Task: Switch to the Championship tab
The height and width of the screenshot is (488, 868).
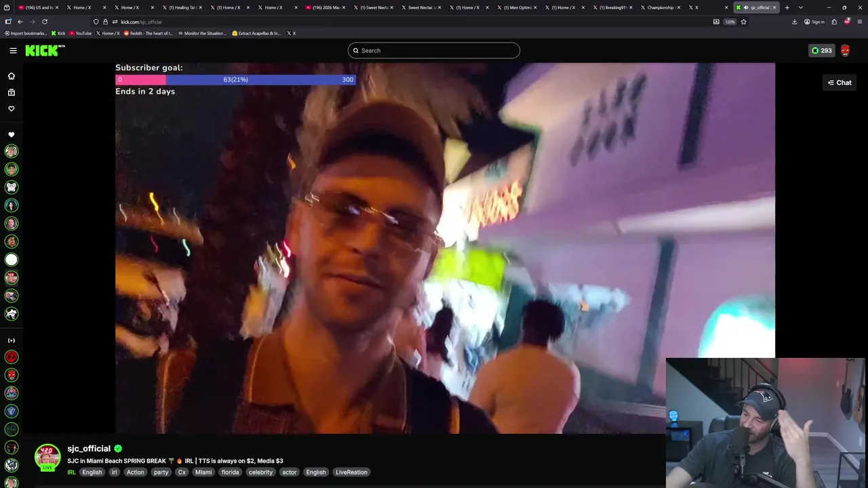Action: click(660, 7)
